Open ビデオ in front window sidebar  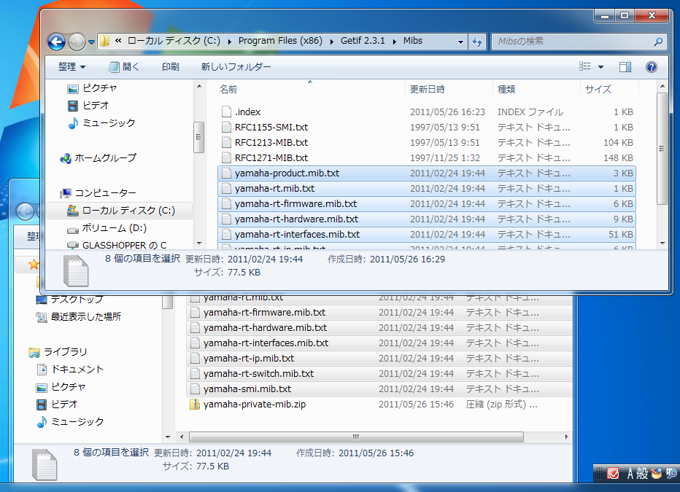(88, 105)
